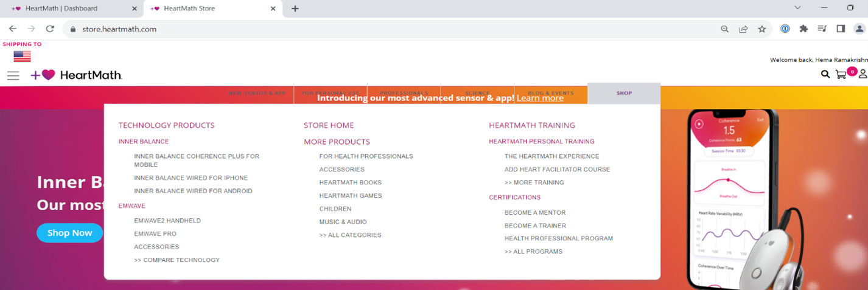Open the hamburger menu beside HeartMath logo
Viewport: 868px width, 290px height.
click(13, 75)
